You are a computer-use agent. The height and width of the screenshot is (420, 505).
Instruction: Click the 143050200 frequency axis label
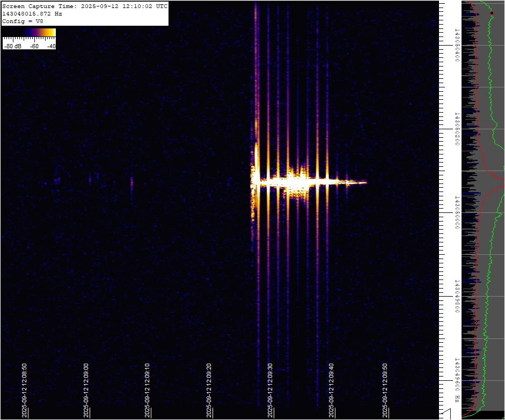tap(457, 129)
